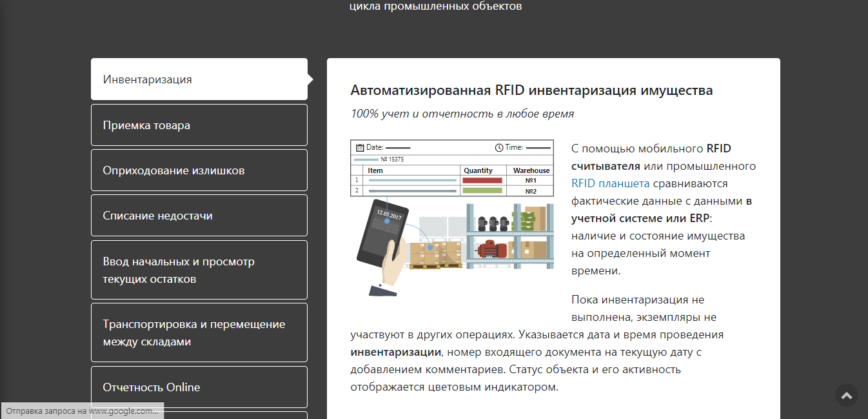Click the green Quantity bar for Warehouse №2
Image resolution: width=868 pixels, height=419 pixels.
click(x=482, y=190)
